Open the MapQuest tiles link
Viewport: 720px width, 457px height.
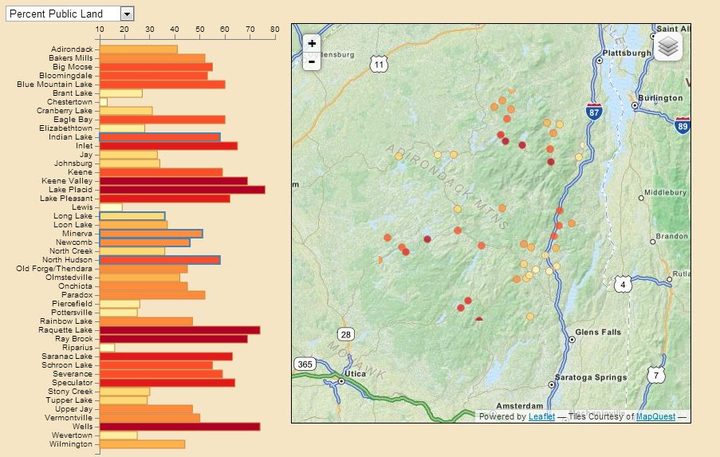(655, 417)
